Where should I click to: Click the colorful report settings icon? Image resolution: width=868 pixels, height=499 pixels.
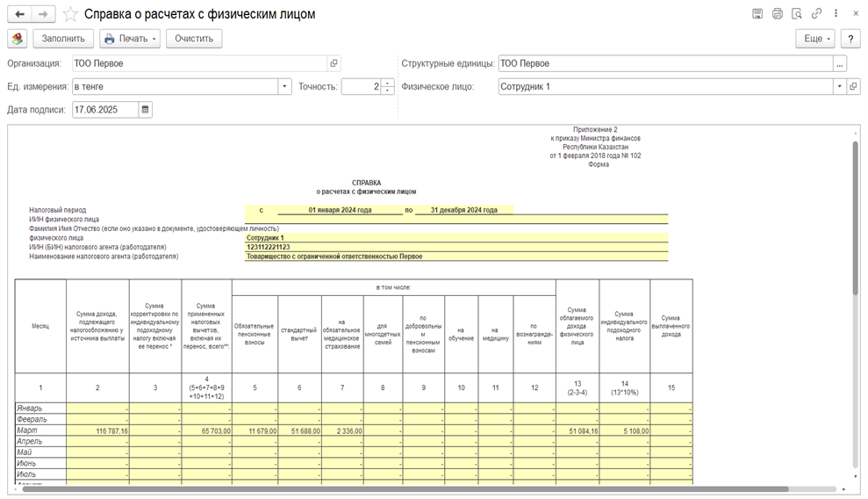18,39
